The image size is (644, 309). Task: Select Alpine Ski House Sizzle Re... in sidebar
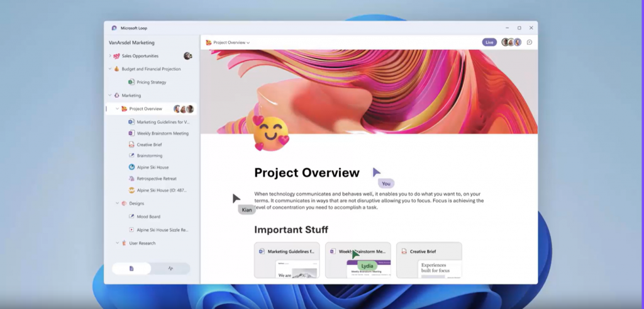point(162,230)
